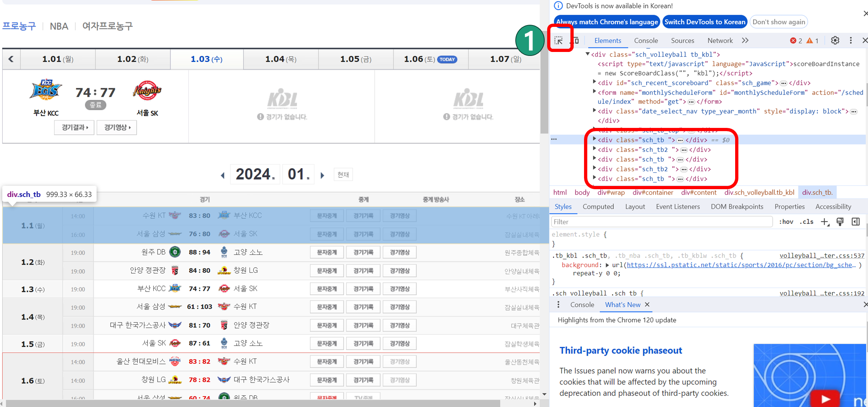868x407 pixels.
Task: Click the Filter styles input field
Action: (x=661, y=222)
